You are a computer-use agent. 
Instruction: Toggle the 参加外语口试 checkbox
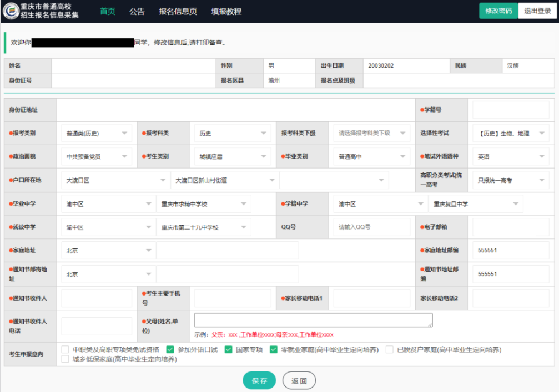coord(170,350)
